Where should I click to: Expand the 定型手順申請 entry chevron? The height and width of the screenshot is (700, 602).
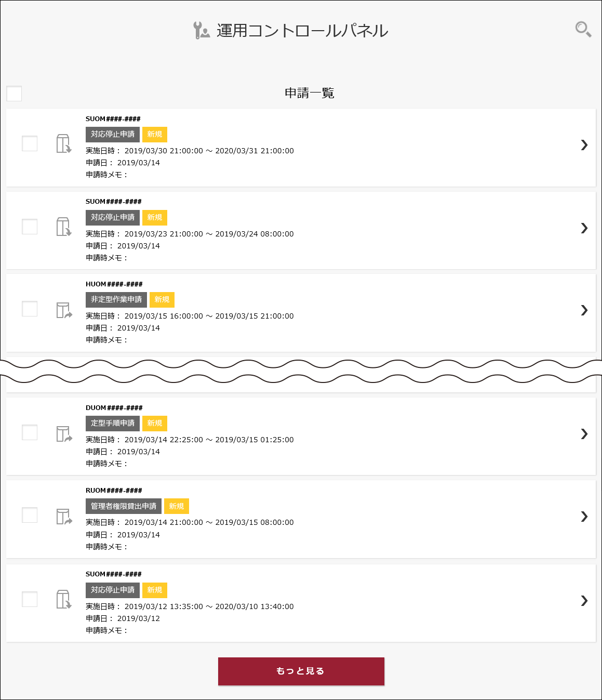(584, 434)
